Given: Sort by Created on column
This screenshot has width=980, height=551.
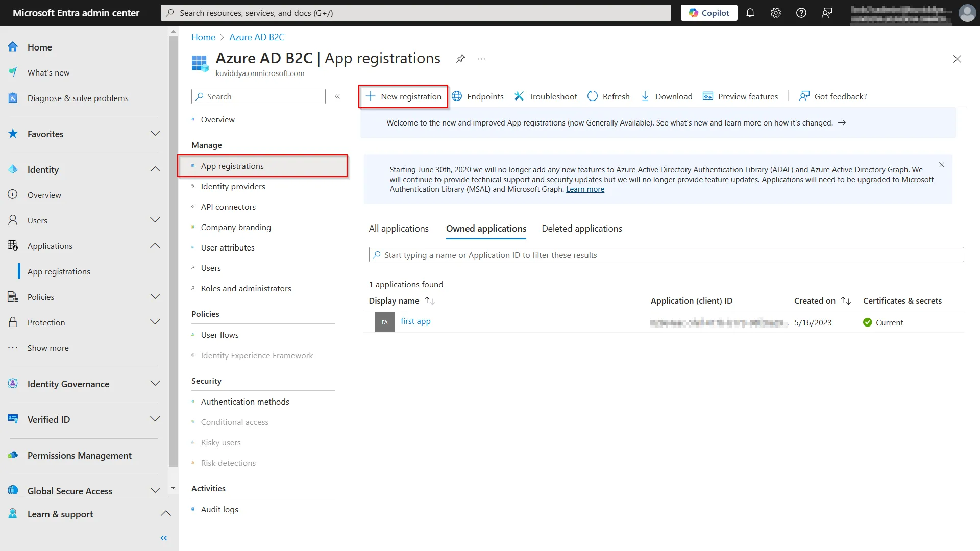Looking at the screenshot, I should (822, 301).
